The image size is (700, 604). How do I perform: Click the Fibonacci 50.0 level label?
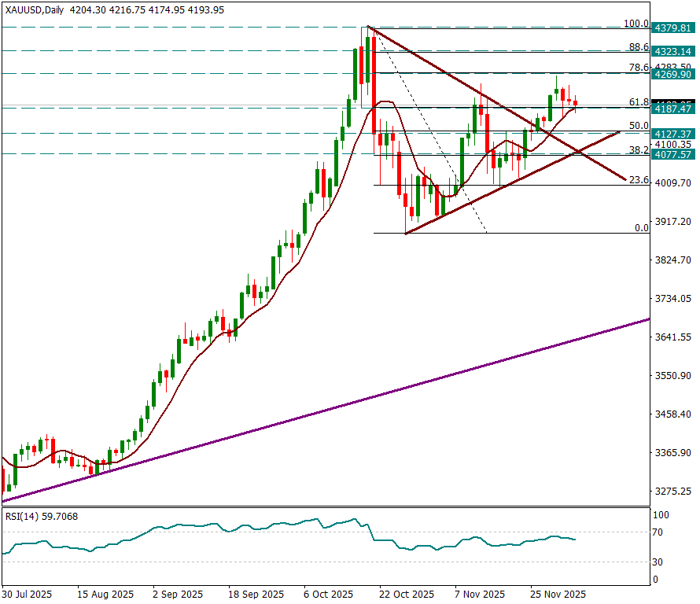click(638, 126)
